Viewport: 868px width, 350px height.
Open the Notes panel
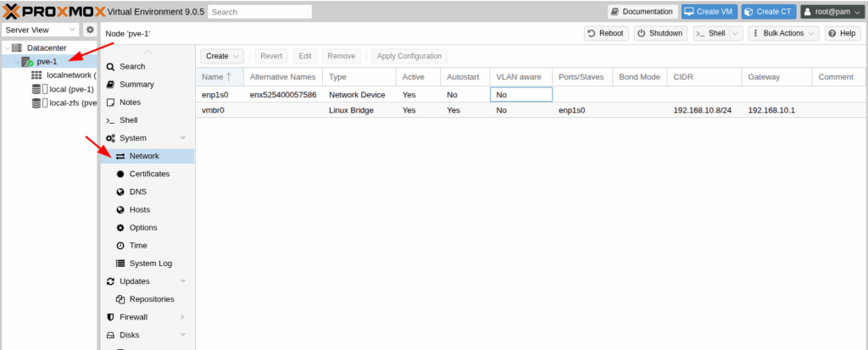147,102
